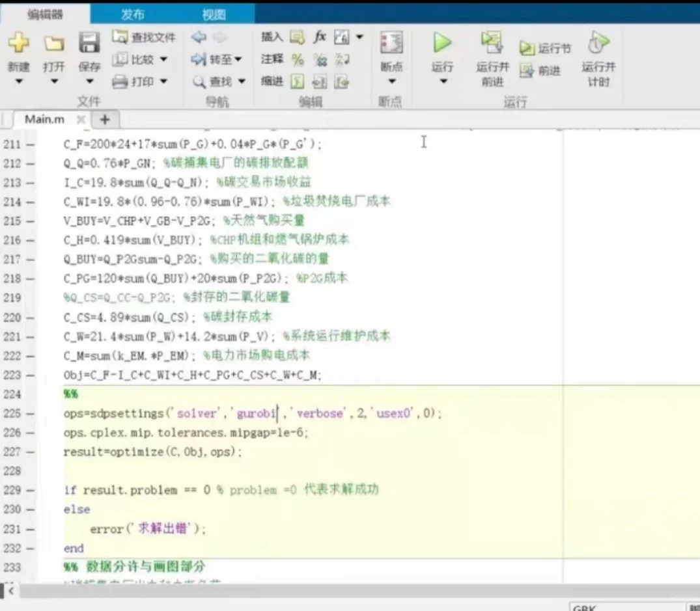Expand the 断点 dropdown arrow
The height and width of the screenshot is (611, 700).
coord(392,81)
